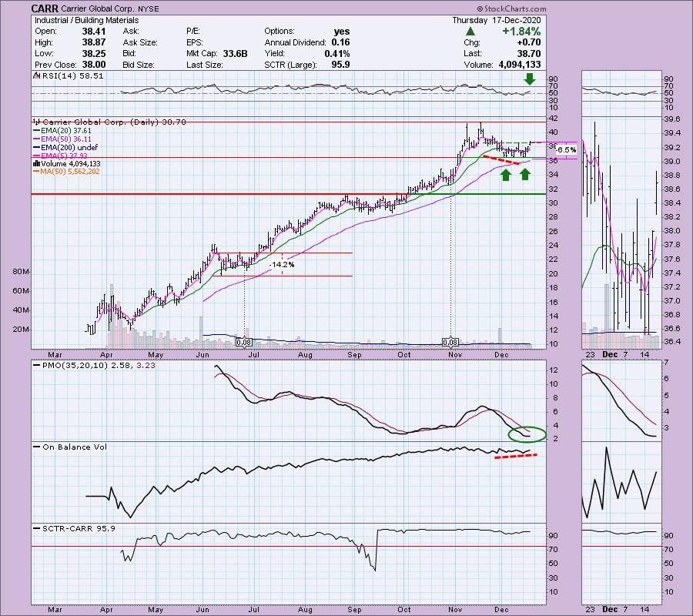Click the 40M volume axis label

click(21, 310)
